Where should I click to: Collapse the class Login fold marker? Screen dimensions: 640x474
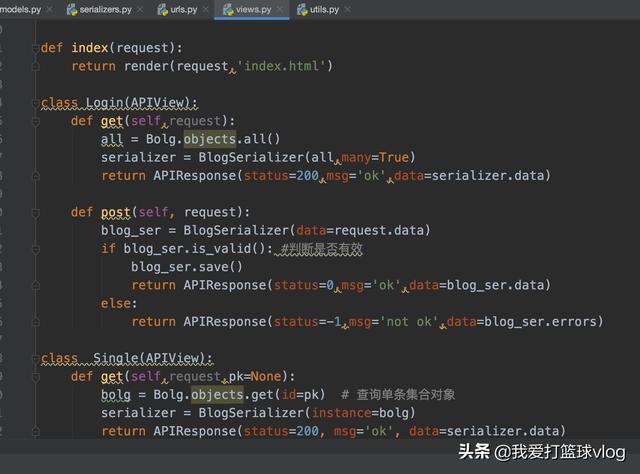pos(36,103)
